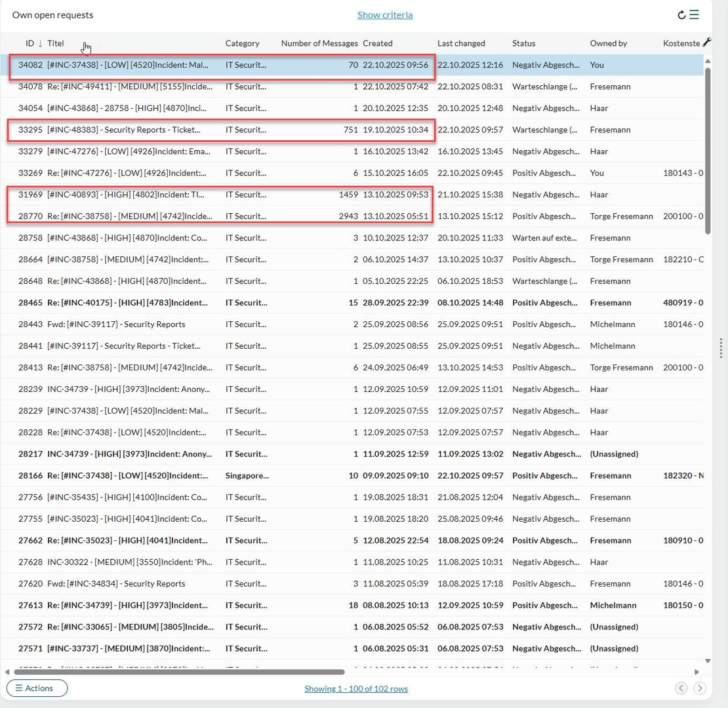The width and height of the screenshot is (728, 708).
Task: Click the wrench column settings icon
Action: pos(706,43)
